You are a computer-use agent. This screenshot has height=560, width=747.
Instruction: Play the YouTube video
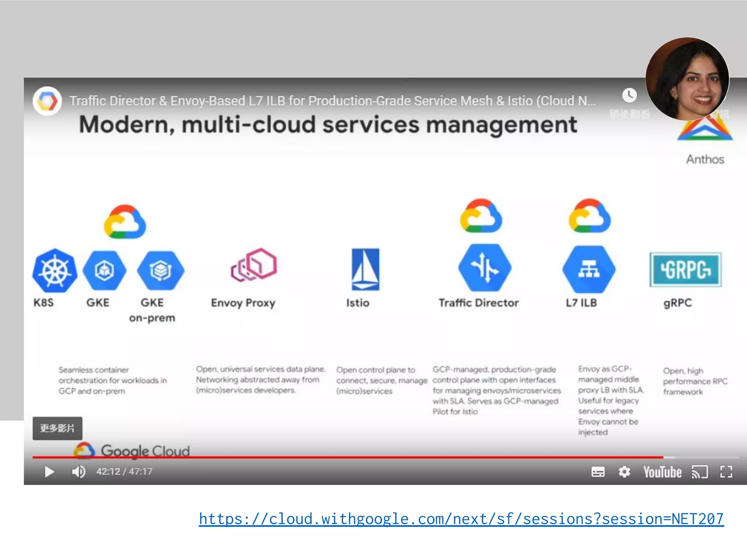coord(49,472)
